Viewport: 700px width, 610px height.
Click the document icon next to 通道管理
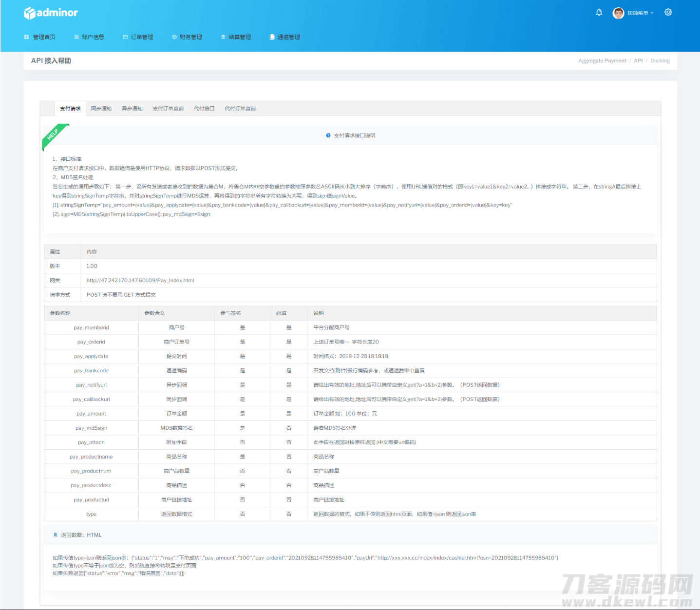[x=272, y=37]
